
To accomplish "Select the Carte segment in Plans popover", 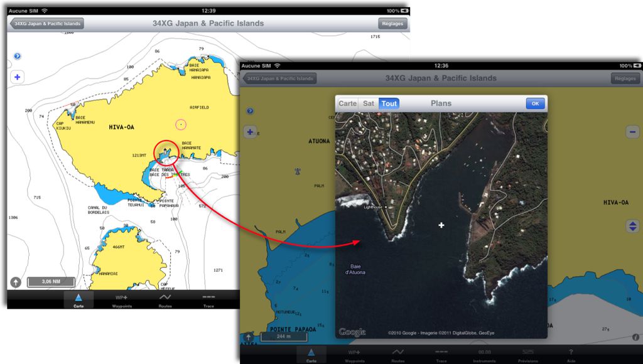I will click(347, 104).
